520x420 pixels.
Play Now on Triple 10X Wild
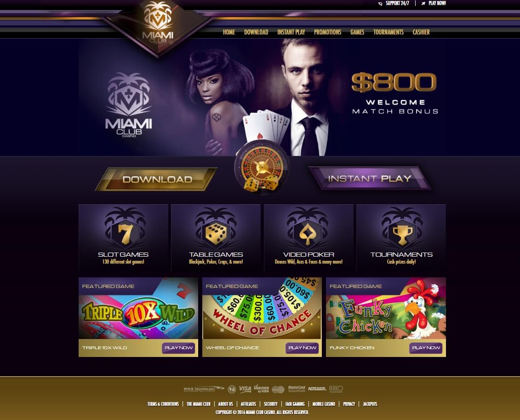tap(178, 348)
